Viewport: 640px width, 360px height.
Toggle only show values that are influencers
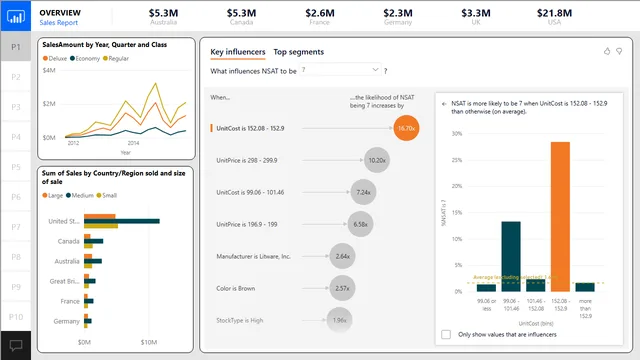[x=446, y=334]
